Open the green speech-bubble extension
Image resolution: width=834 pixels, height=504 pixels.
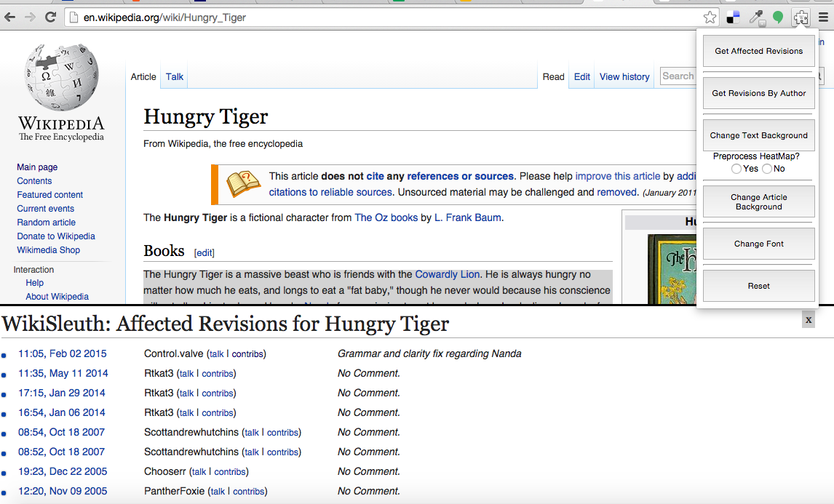778,16
